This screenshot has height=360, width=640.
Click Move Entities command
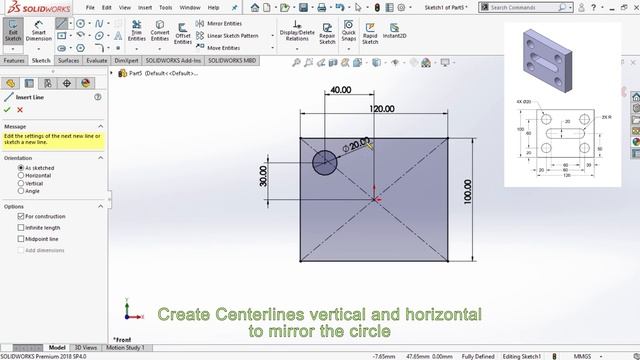point(218,48)
